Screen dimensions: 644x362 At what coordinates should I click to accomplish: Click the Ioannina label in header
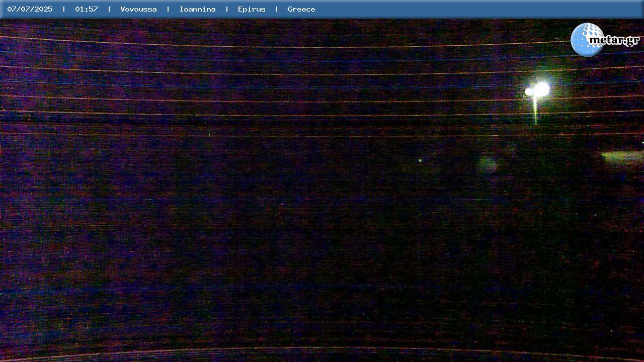197,9
